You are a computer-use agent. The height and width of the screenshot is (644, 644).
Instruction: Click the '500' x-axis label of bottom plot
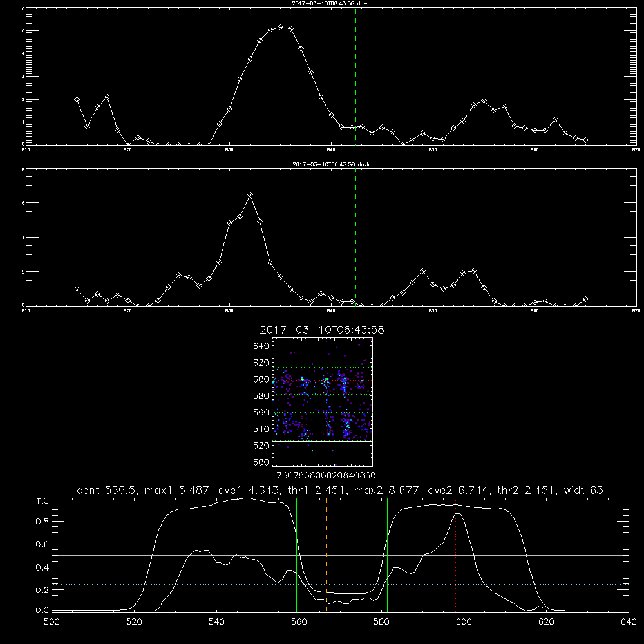pos(52,622)
